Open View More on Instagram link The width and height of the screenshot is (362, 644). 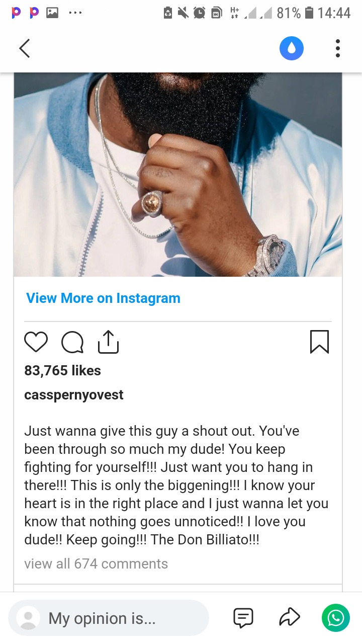[103, 298]
